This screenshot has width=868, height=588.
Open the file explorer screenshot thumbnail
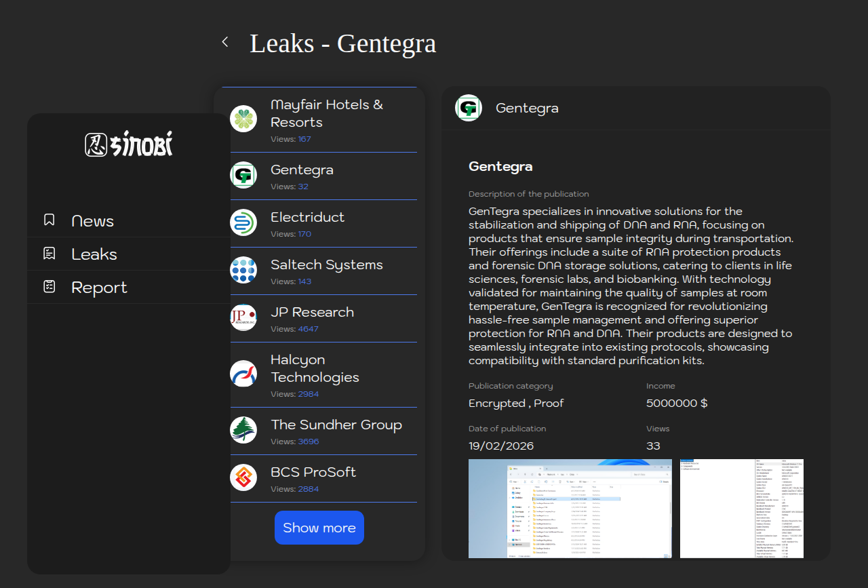click(x=570, y=509)
